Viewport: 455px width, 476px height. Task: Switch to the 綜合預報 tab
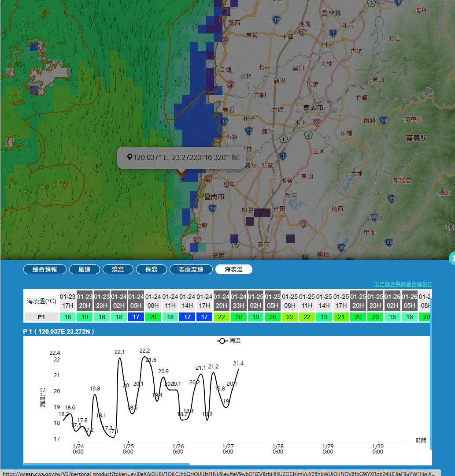(x=45, y=269)
